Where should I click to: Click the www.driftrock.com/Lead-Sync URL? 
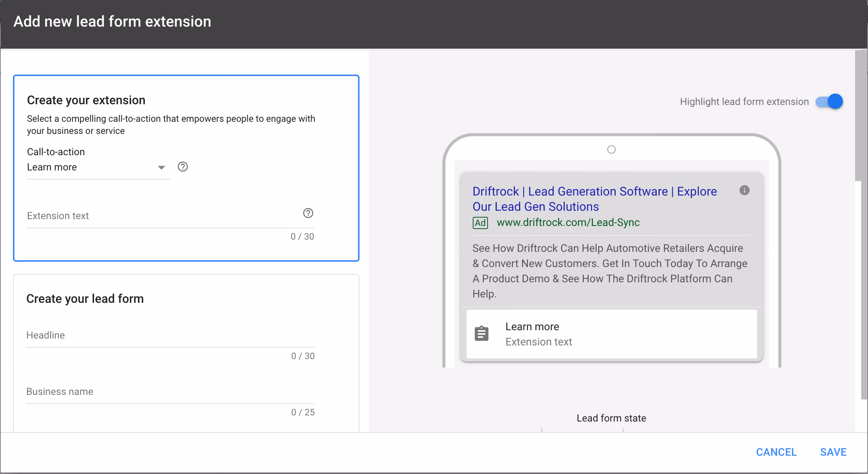tap(568, 223)
